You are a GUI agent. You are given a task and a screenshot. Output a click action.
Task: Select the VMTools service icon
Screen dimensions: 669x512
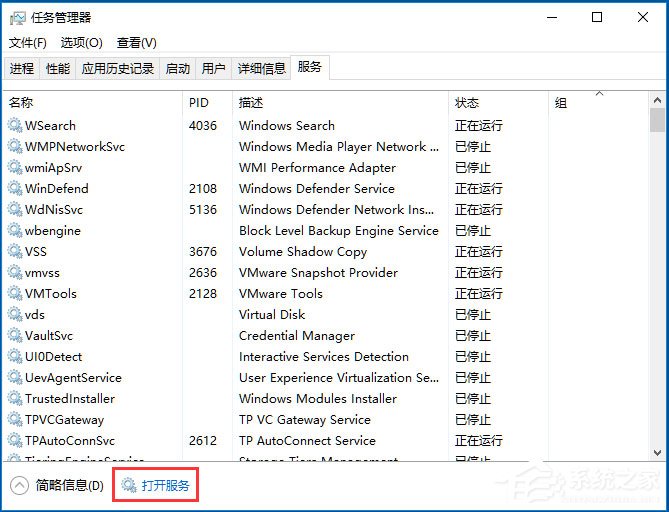click(x=15, y=294)
